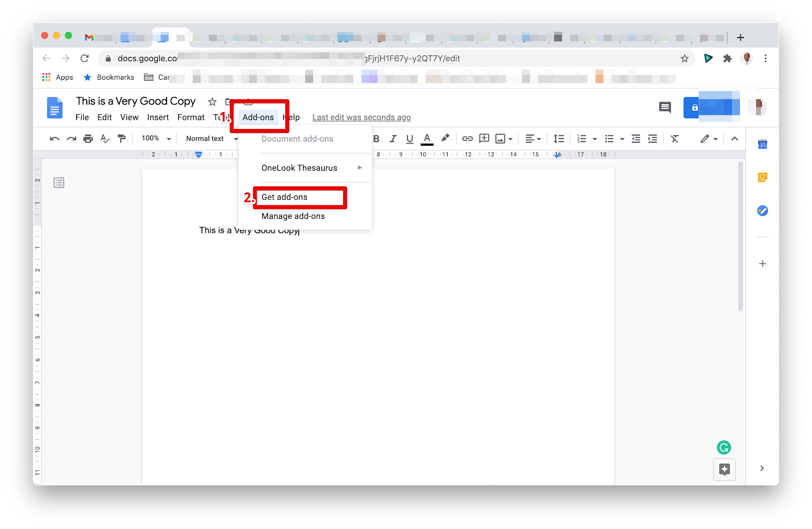The image size is (812, 529).
Task: Select the Insert image icon
Action: (x=501, y=138)
